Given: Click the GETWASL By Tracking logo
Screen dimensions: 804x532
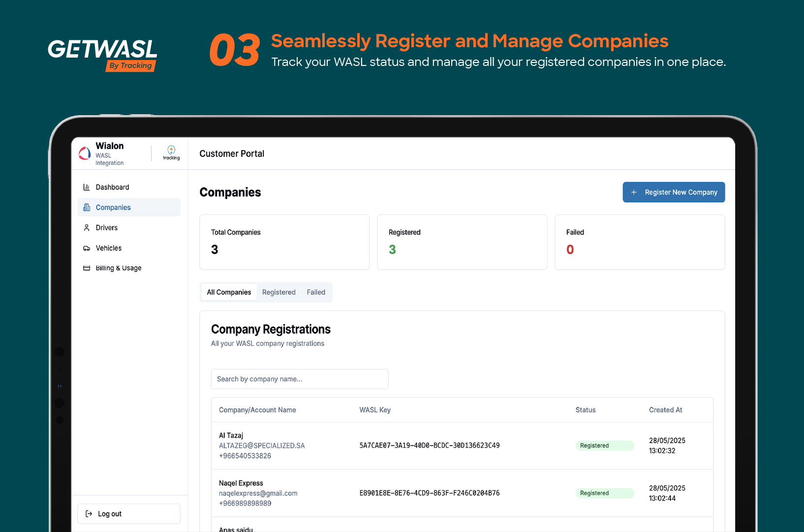Looking at the screenshot, I should tap(102, 55).
